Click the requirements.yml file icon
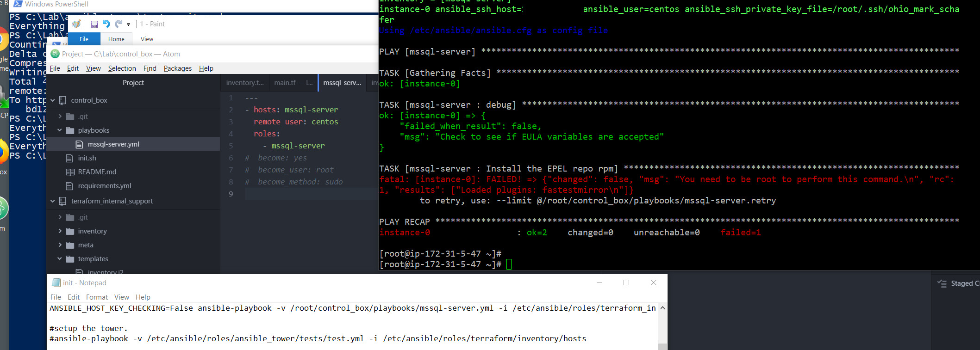This screenshot has height=350, width=980. 69,186
